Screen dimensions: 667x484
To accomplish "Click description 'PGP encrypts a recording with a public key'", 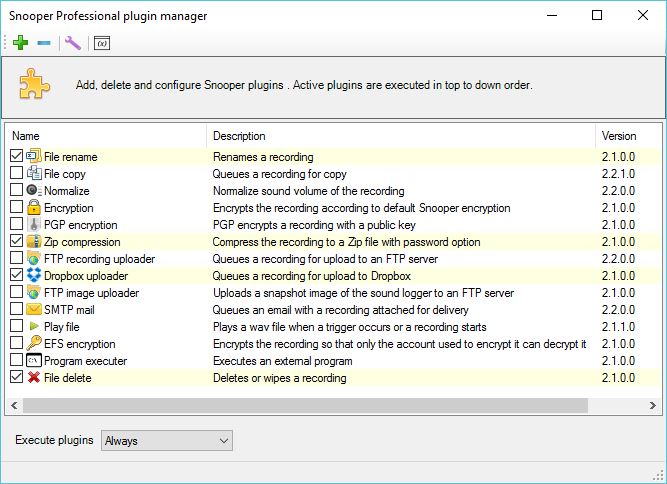I will point(314,225).
